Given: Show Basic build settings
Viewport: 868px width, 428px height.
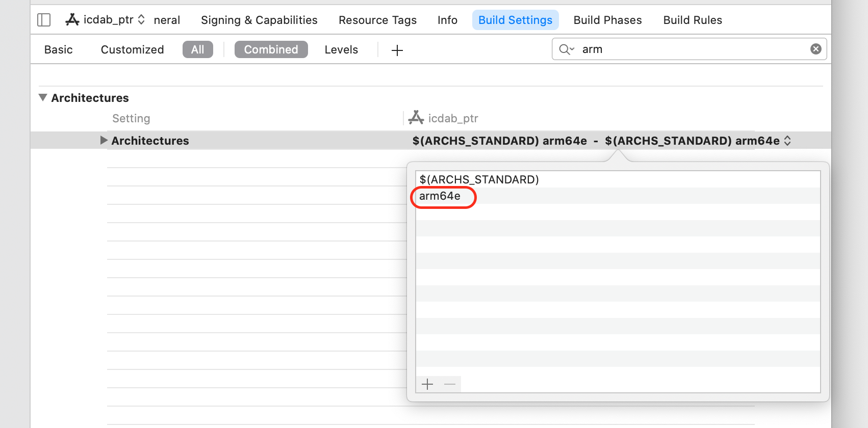Looking at the screenshot, I should (x=59, y=49).
